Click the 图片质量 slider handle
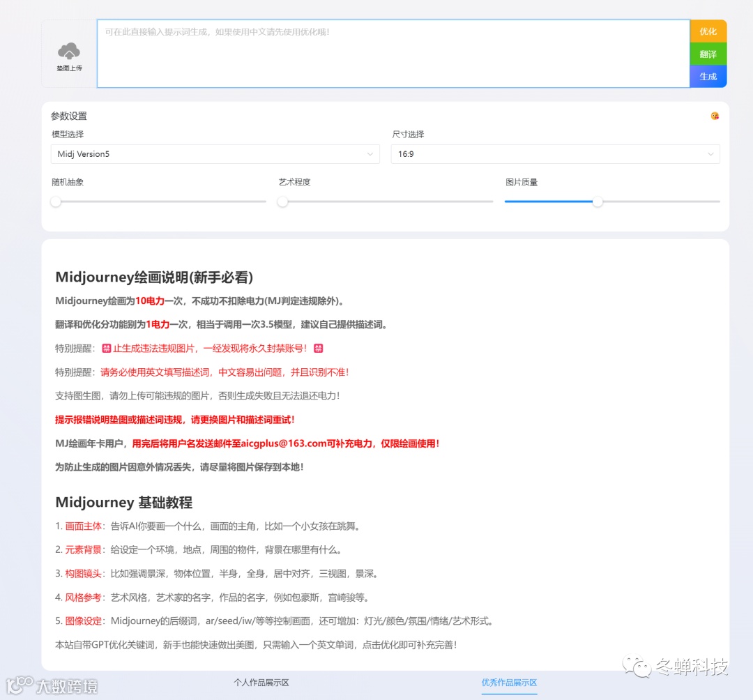The width and height of the screenshot is (753, 700). point(598,201)
